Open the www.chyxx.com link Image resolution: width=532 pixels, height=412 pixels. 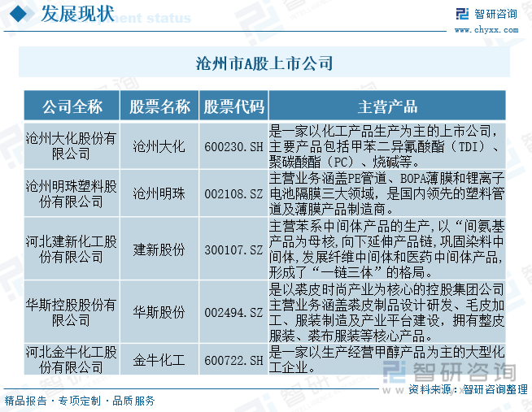486,30
